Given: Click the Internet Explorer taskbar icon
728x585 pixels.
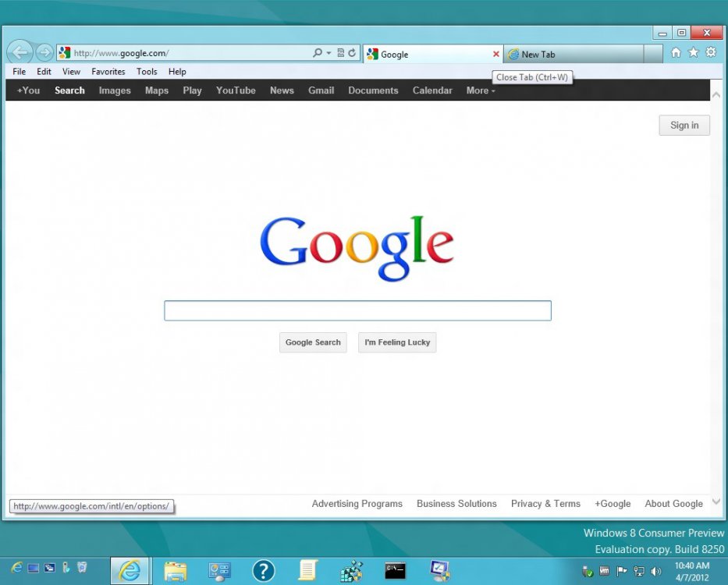Looking at the screenshot, I should 130,569.
